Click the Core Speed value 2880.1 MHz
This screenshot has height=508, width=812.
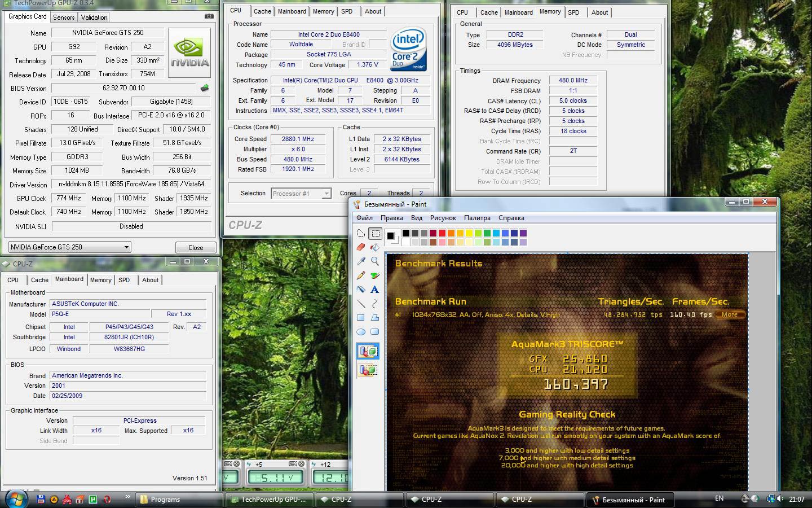[x=298, y=139]
